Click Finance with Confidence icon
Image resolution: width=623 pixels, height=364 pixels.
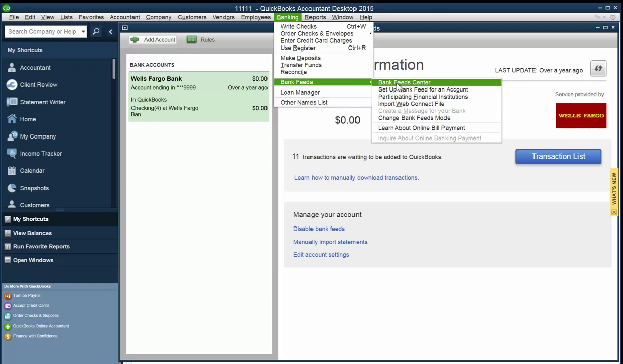point(8,336)
